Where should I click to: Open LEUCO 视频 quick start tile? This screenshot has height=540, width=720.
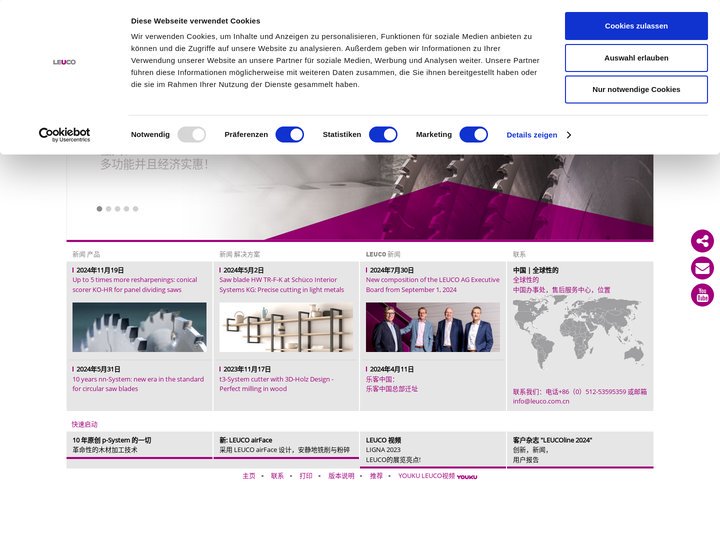click(x=433, y=450)
